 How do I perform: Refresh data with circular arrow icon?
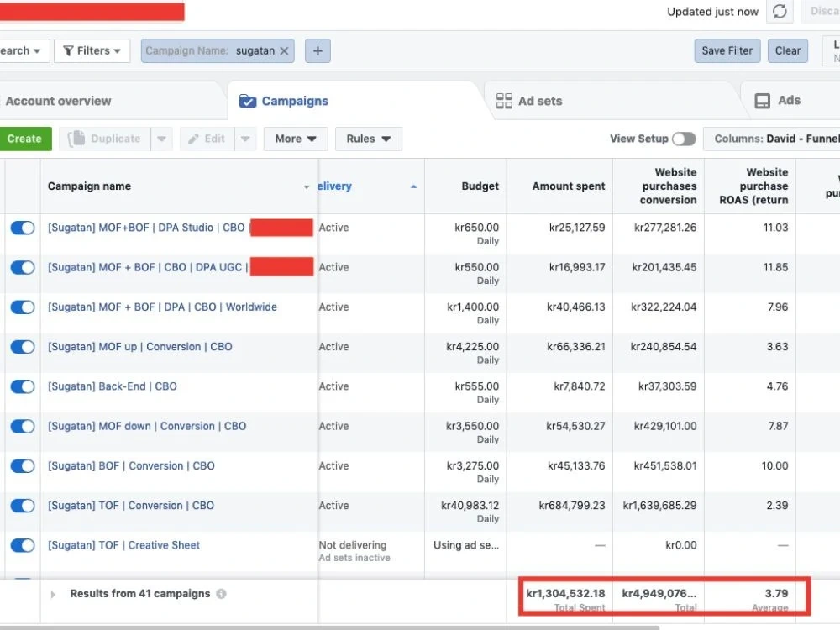pos(780,11)
